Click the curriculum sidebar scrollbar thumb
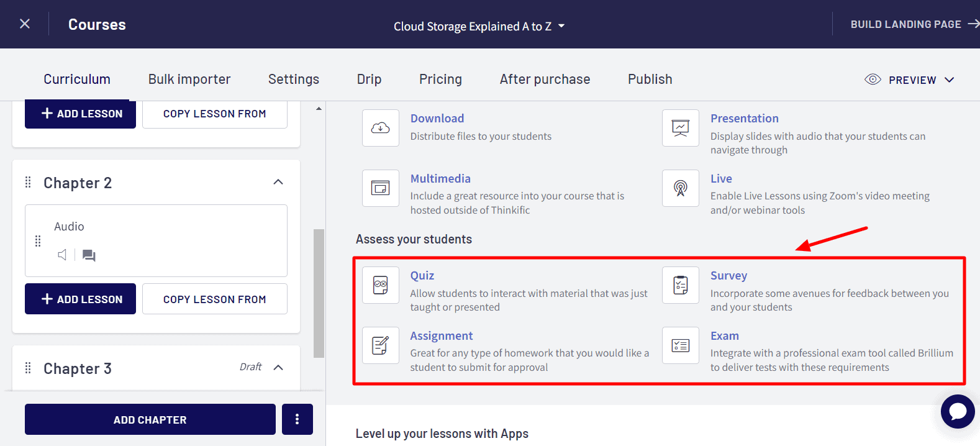 tap(319, 293)
